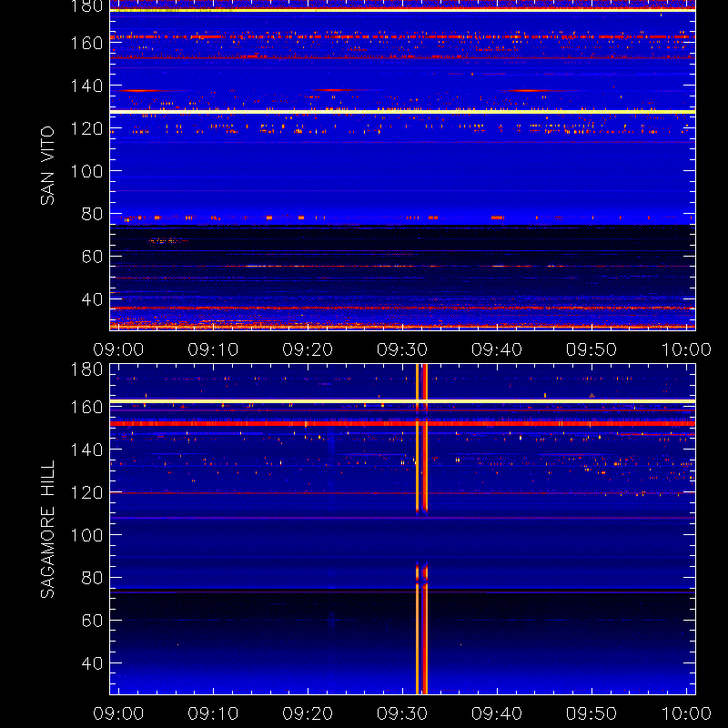Viewport: 728px width, 728px height.
Task: Click 09:50 below the Sagamore Hill plot
Action: (591, 713)
